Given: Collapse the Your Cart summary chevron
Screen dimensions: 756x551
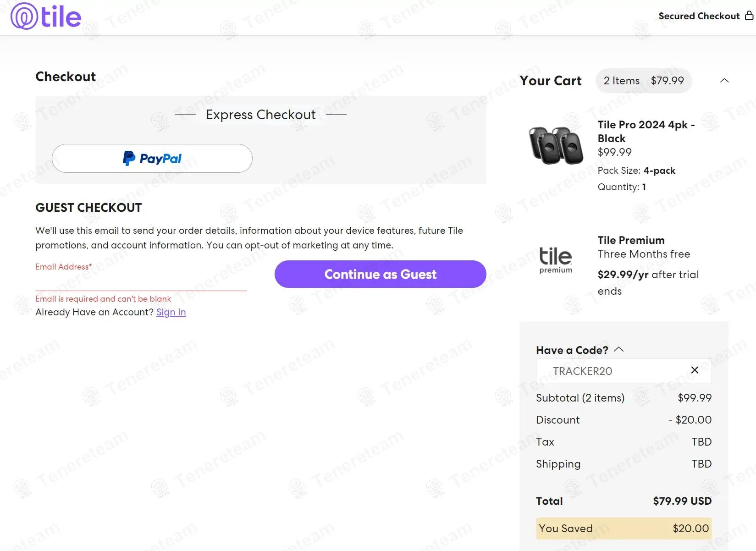Looking at the screenshot, I should click(x=724, y=81).
